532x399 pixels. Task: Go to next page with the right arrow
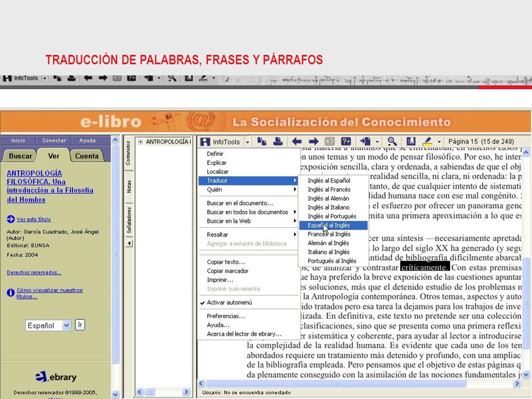[314, 141]
